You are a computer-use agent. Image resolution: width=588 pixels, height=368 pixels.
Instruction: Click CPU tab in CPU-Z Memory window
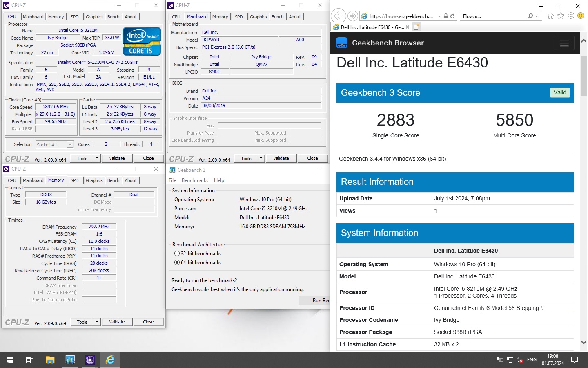pyautogui.click(x=12, y=180)
